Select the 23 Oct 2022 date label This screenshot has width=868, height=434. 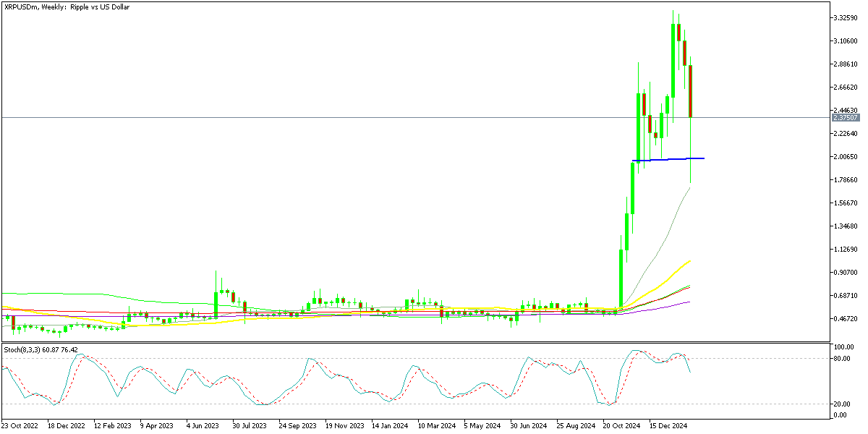[x=20, y=426]
